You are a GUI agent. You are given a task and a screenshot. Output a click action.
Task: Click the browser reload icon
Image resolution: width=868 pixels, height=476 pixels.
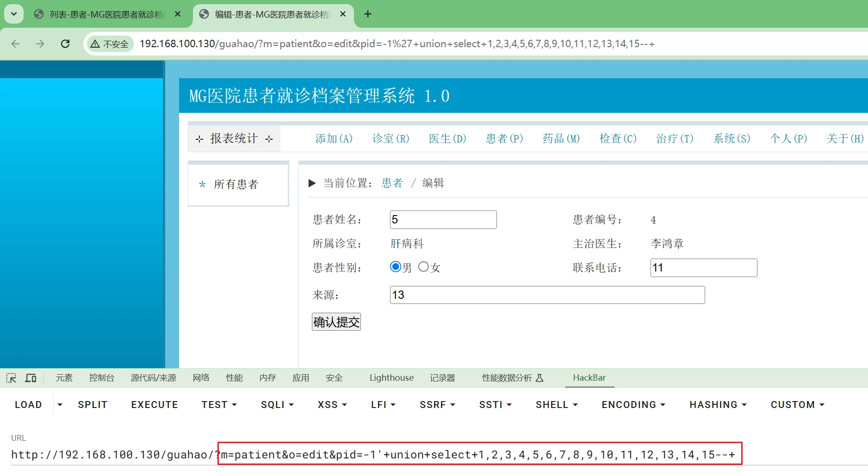[65, 44]
